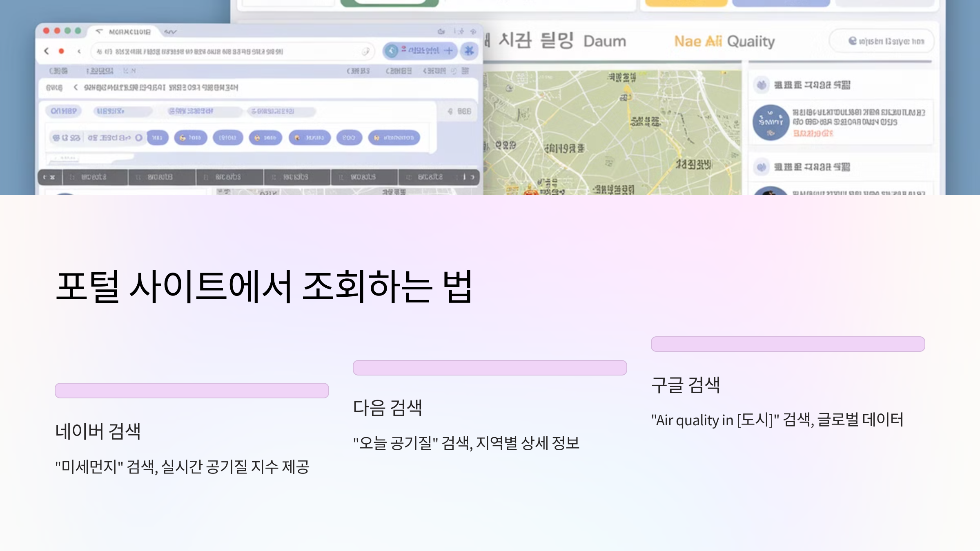
Task: Click small left chevron beside red dot
Action: tap(79, 51)
